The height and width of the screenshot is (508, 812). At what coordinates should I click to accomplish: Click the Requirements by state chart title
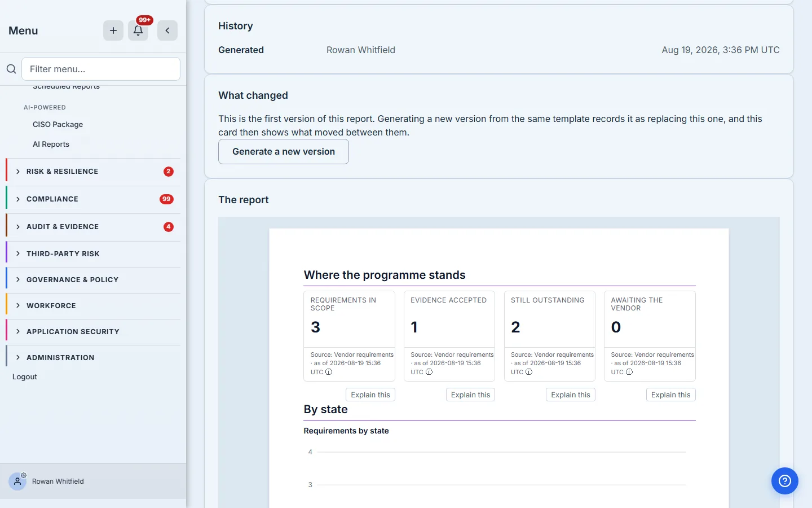pos(346,431)
